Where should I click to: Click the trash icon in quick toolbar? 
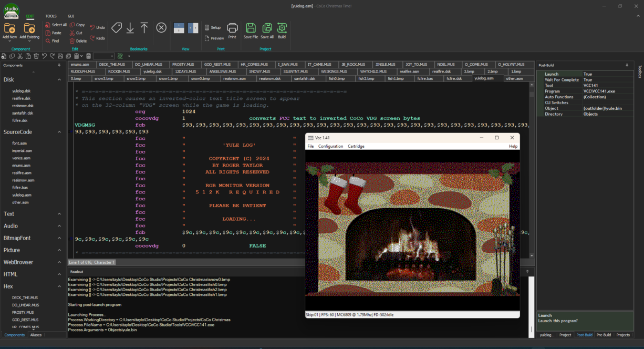36,56
